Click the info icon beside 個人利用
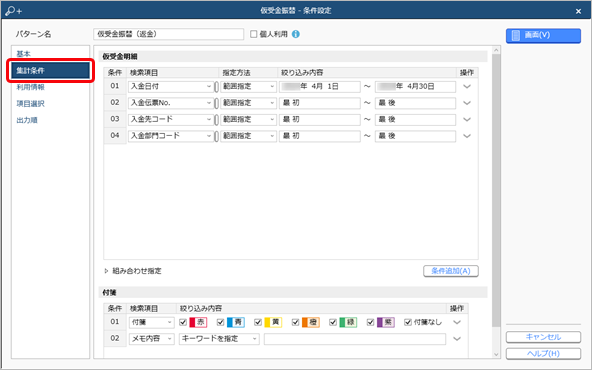 296,34
